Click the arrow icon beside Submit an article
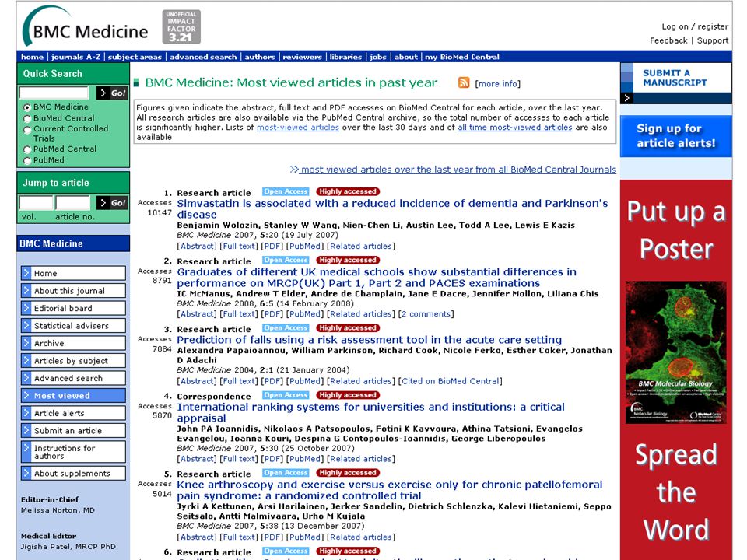Image resolution: width=747 pixels, height=560 pixels. click(26, 430)
